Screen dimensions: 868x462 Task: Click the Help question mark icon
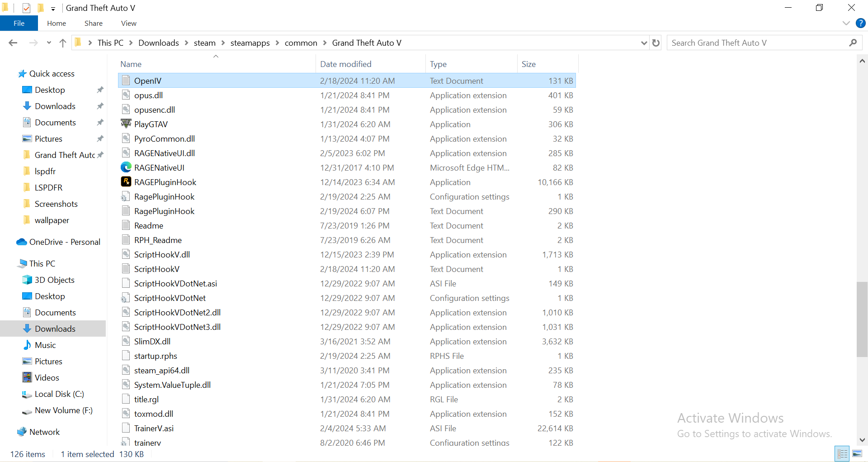860,23
